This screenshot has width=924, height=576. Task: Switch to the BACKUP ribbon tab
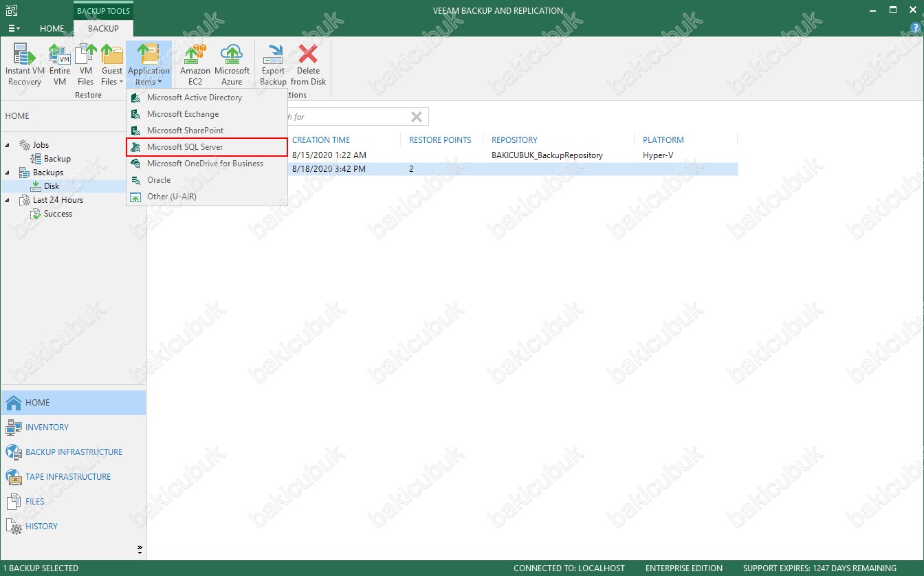103,29
